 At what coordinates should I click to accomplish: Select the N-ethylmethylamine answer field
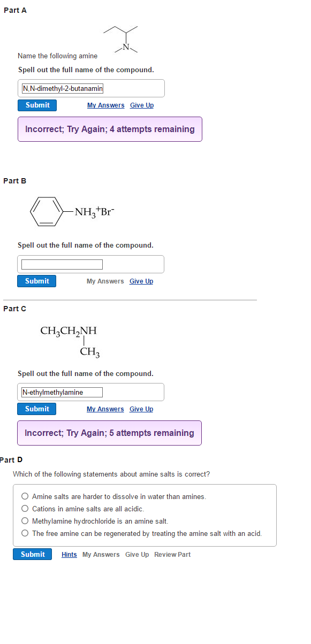[x=60, y=392]
